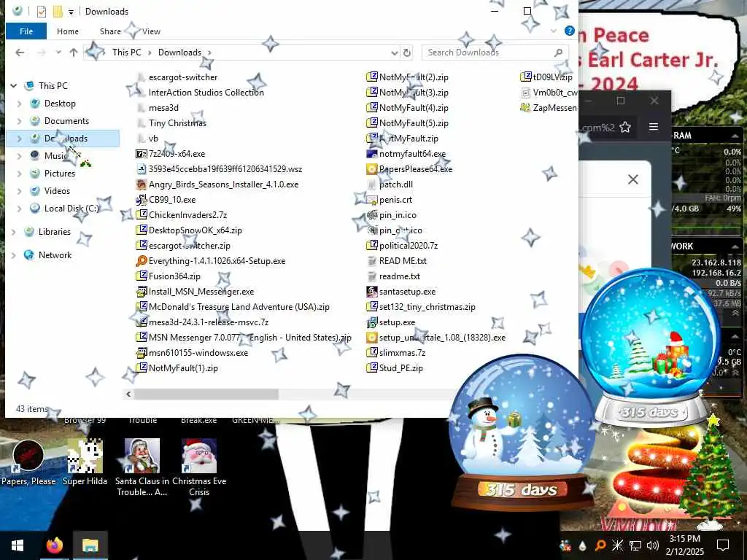
Task: Close the dialog in browser window
Action: [x=633, y=179]
